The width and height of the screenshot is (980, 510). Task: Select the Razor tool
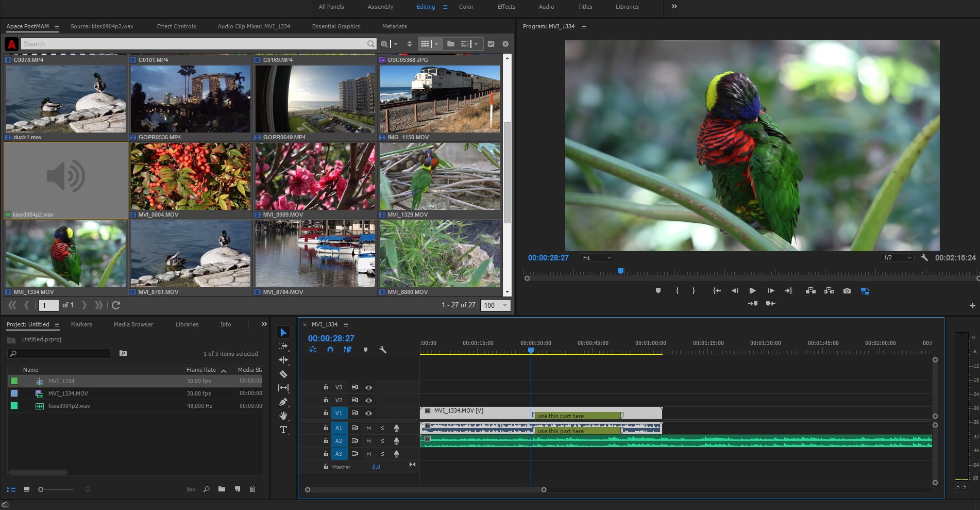pos(283,374)
